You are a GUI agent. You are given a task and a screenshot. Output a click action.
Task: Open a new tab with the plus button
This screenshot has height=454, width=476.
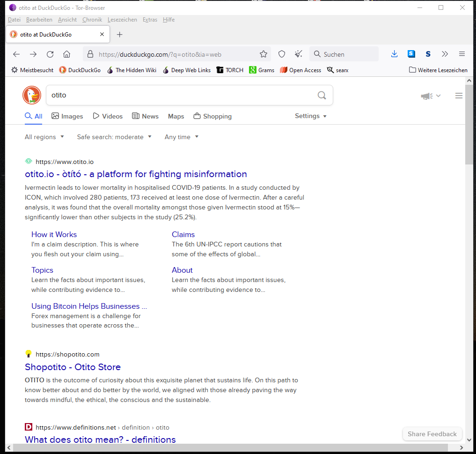pos(120,35)
